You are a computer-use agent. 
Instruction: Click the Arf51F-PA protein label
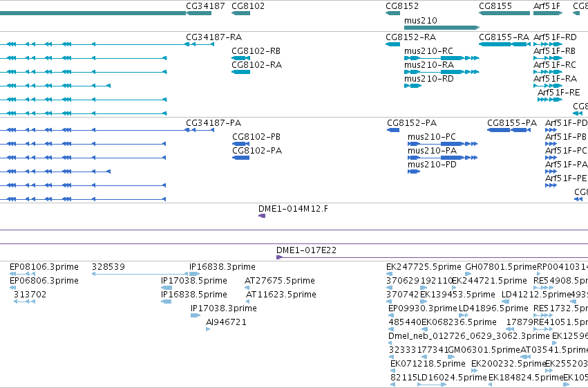pos(566,165)
